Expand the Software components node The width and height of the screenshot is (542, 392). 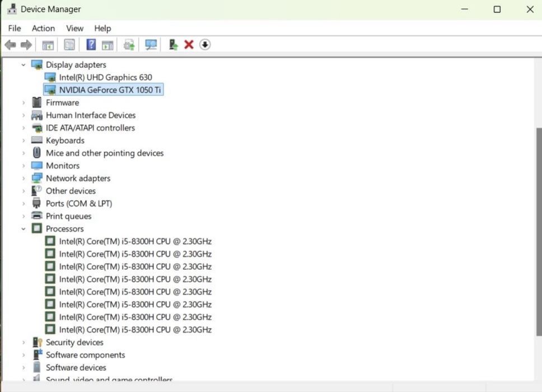(23, 355)
